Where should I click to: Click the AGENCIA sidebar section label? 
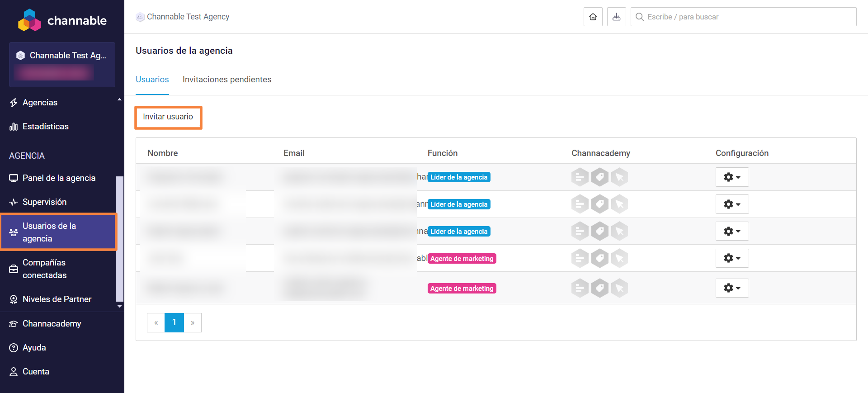pos(27,156)
